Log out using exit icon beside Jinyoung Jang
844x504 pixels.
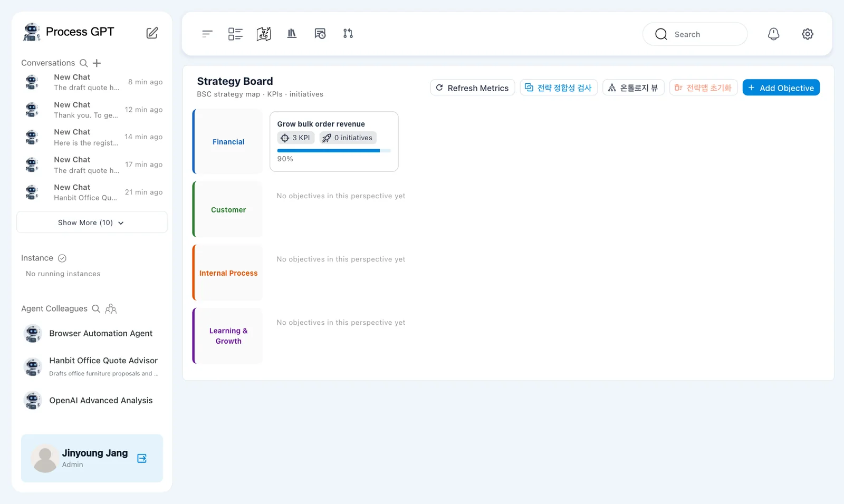tap(142, 458)
